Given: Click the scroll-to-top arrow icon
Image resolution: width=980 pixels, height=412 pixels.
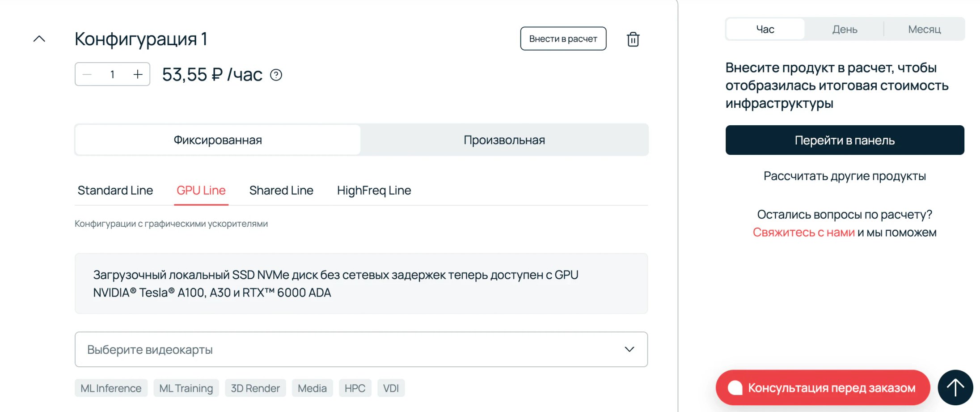Looking at the screenshot, I should tap(955, 387).
